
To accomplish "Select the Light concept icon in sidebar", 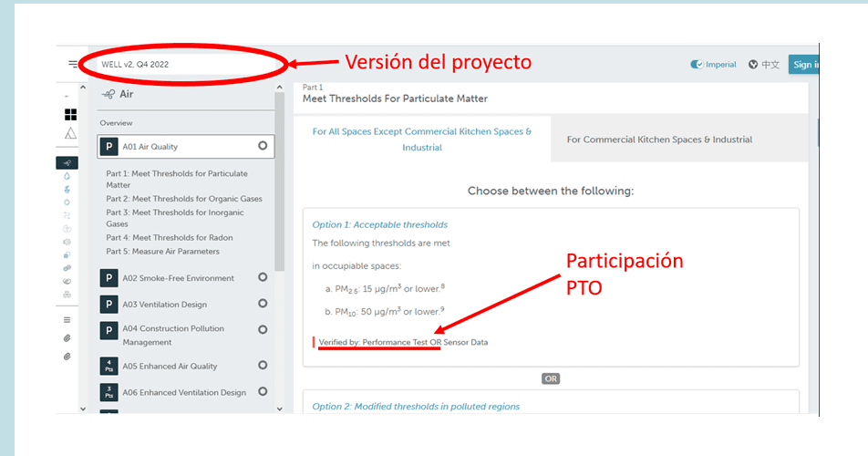I will click(x=67, y=202).
